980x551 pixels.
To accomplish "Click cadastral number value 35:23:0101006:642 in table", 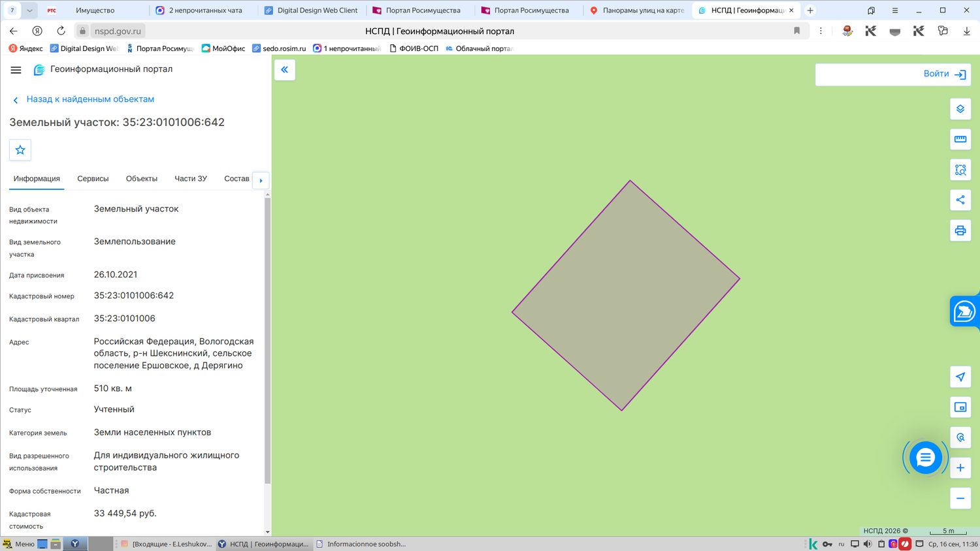I will [134, 296].
